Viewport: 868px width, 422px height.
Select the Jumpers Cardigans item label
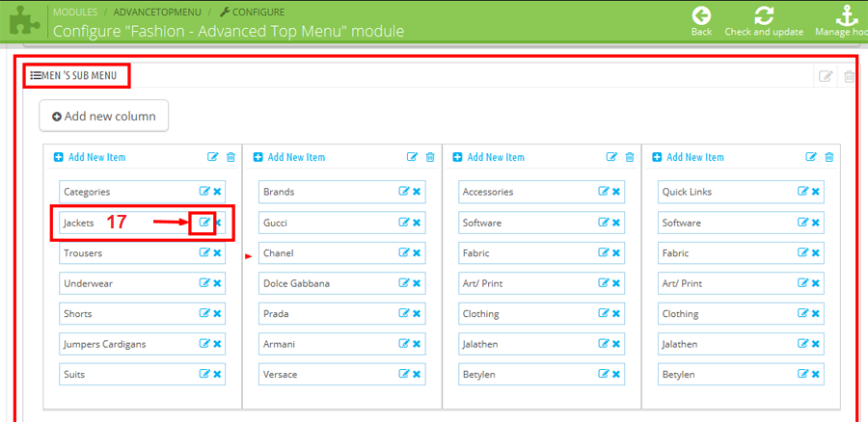[x=104, y=344]
